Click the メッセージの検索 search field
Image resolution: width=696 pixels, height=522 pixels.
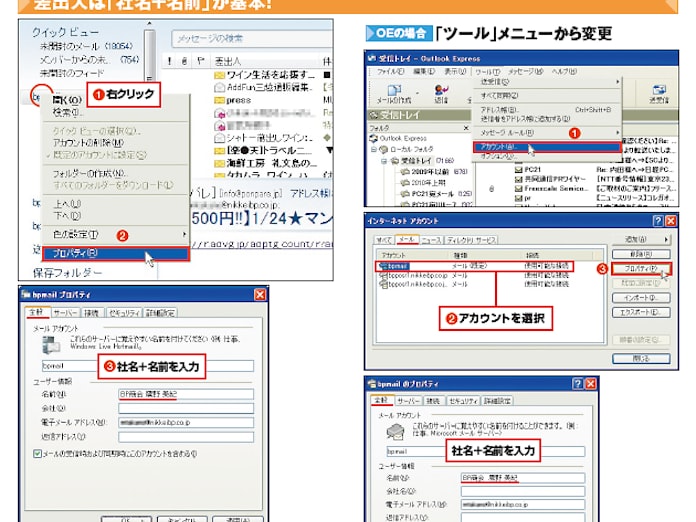tap(252, 39)
